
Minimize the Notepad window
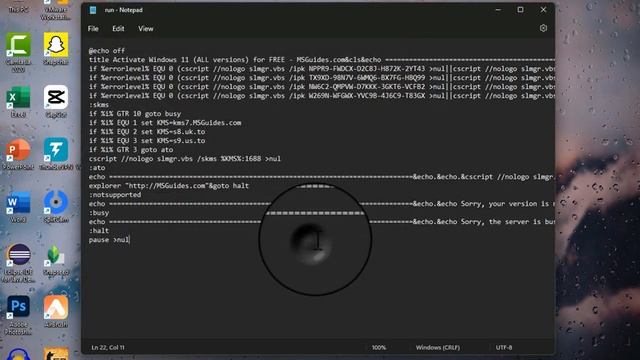coord(498,10)
